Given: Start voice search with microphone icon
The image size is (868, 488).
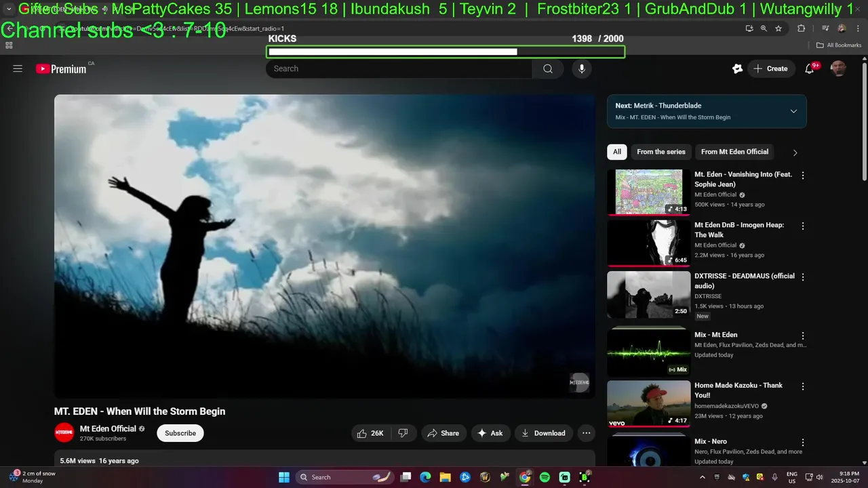Looking at the screenshot, I should point(581,68).
